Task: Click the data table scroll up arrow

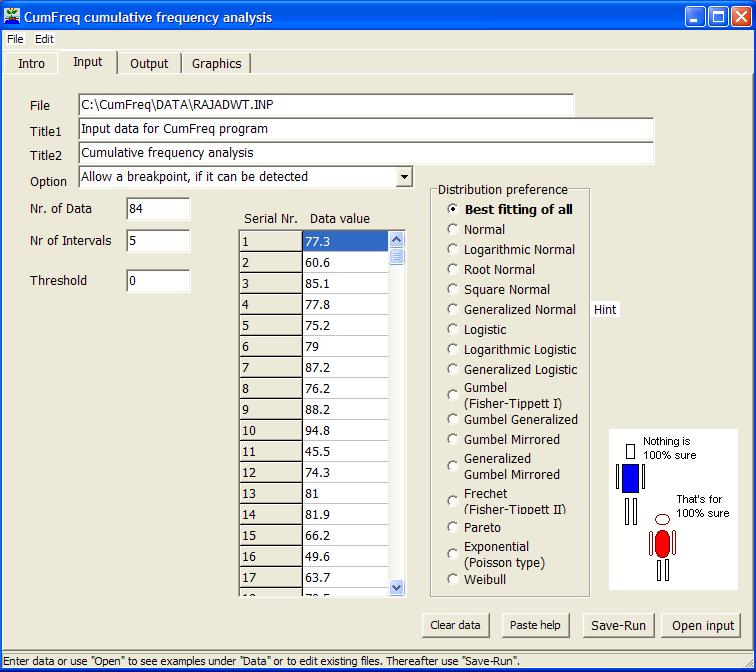Action: (x=396, y=240)
